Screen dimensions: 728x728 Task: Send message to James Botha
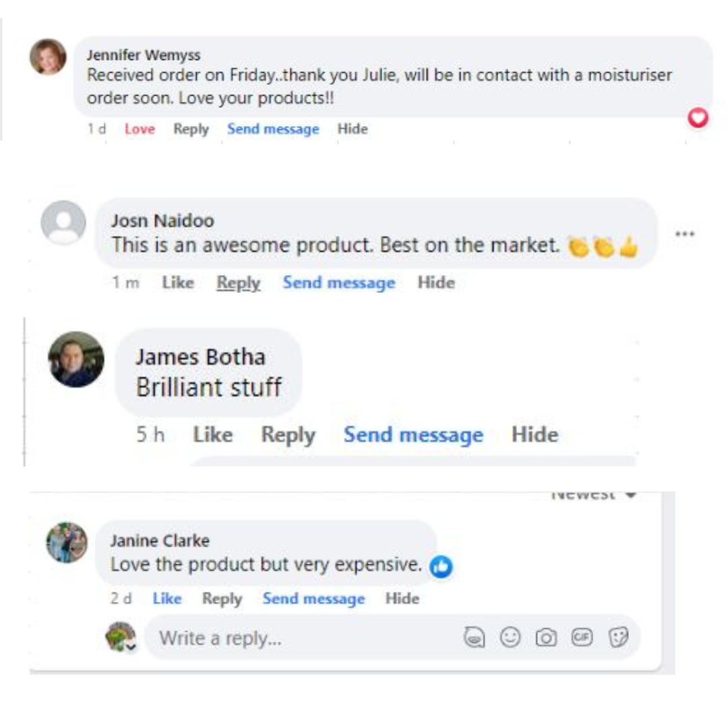pos(413,435)
